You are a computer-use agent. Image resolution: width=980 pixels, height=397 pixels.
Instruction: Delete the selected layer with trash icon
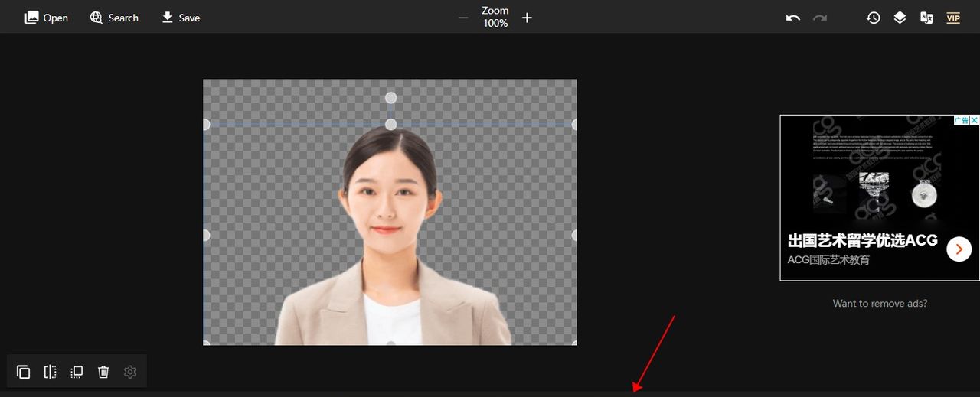coord(103,372)
